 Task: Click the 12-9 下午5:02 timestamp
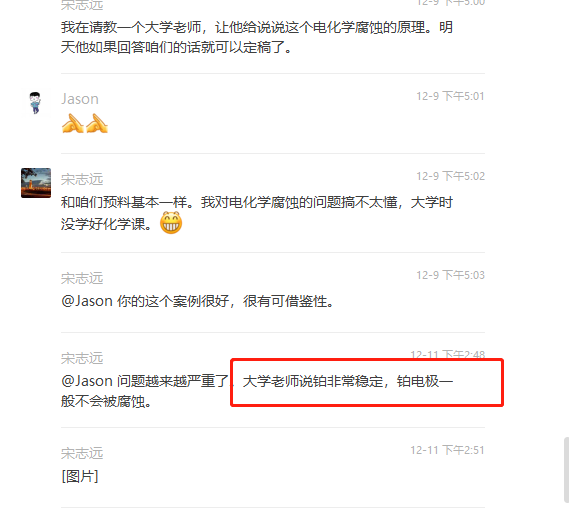point(450,176)
